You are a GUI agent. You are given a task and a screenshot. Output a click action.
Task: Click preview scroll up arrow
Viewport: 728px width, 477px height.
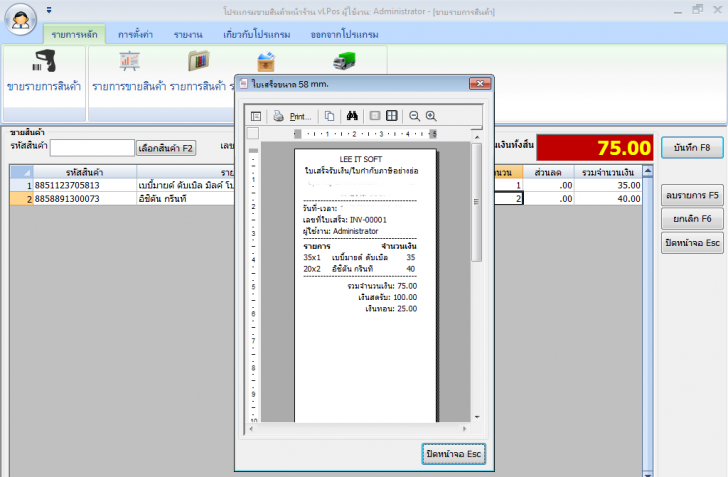[x=476, y=137]
